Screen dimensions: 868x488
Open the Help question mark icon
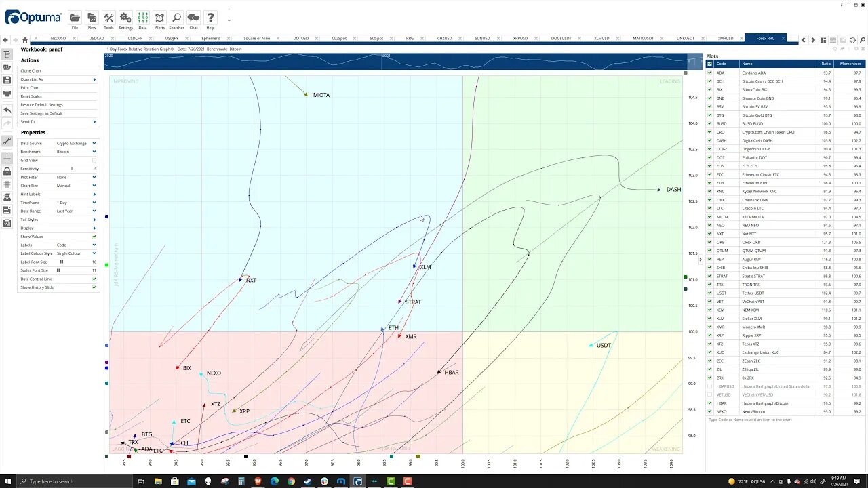(210, 18)
